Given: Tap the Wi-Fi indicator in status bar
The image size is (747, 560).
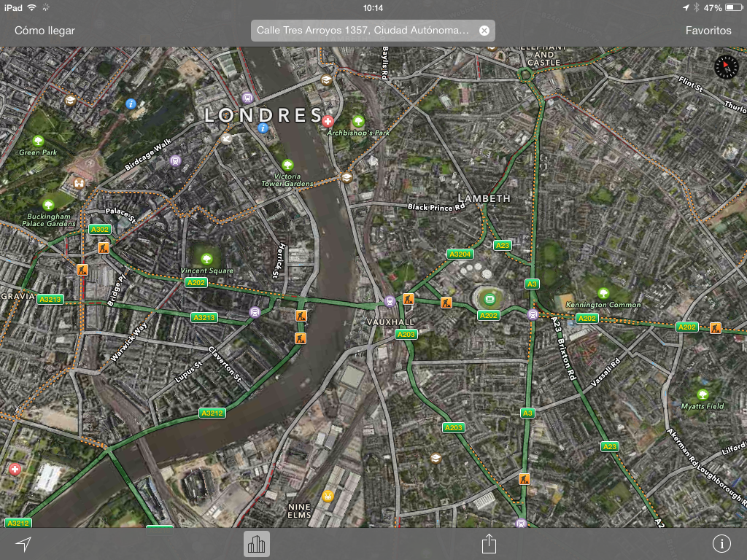Looking at the screenshot, I should point(32,7).
